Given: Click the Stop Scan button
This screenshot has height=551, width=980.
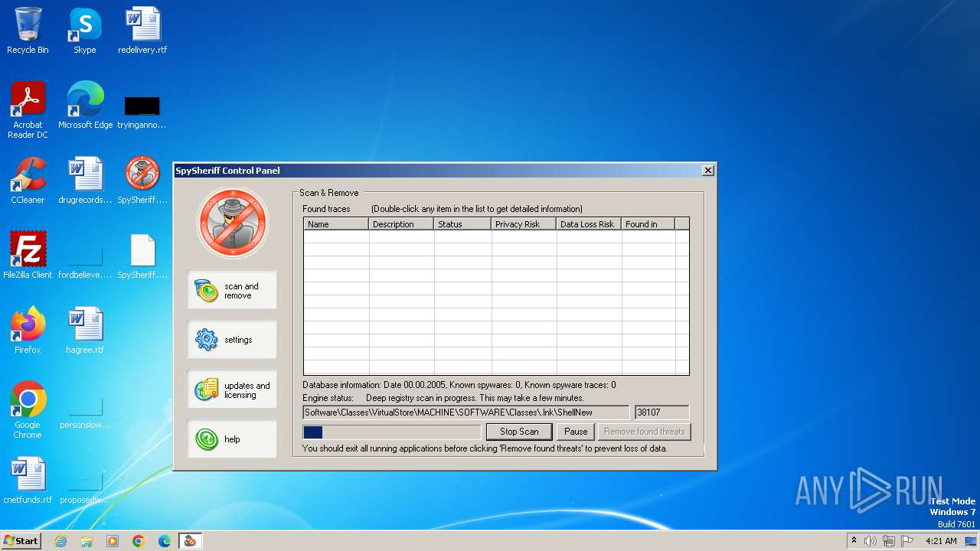Looking at the screenshot, I should pos(519,432).
